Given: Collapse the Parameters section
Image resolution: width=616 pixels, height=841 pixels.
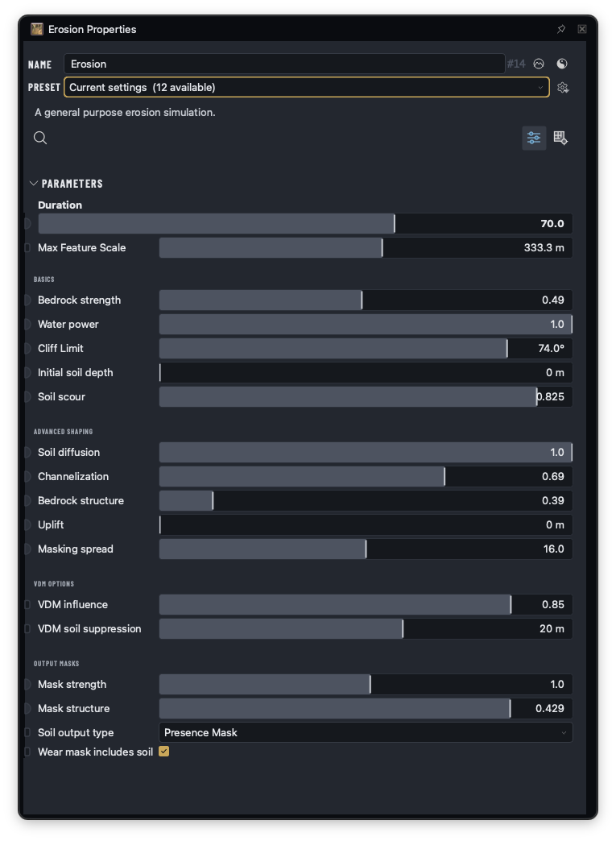Looking at the screenshot, I should 34,184.
